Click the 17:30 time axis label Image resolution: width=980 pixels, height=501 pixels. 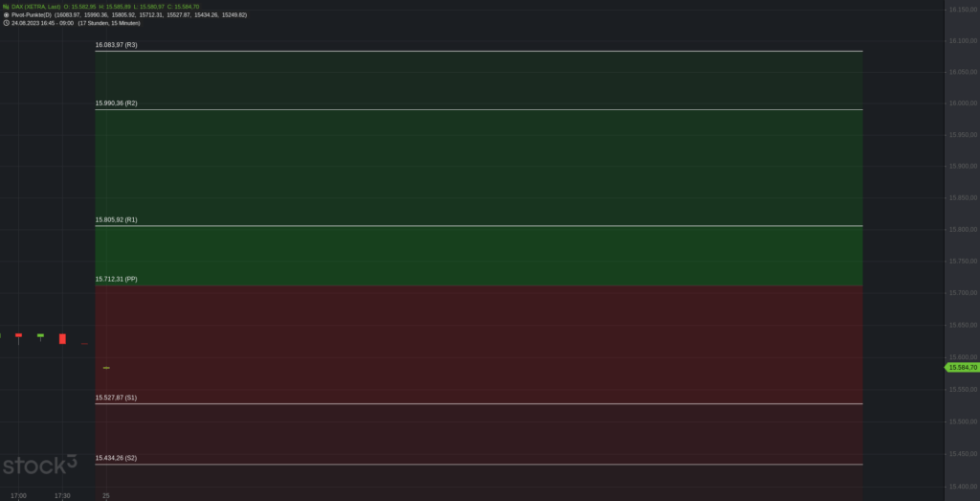tap(62, 495)
